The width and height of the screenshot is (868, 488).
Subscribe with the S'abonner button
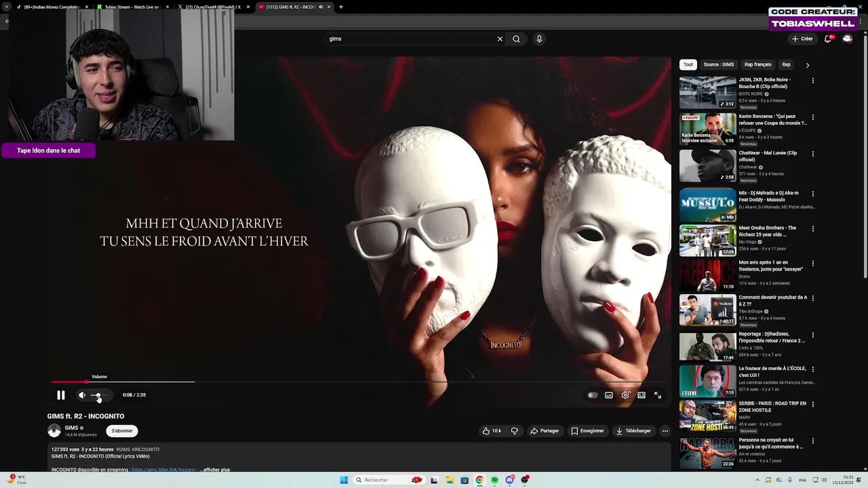(x=122, y=431)
